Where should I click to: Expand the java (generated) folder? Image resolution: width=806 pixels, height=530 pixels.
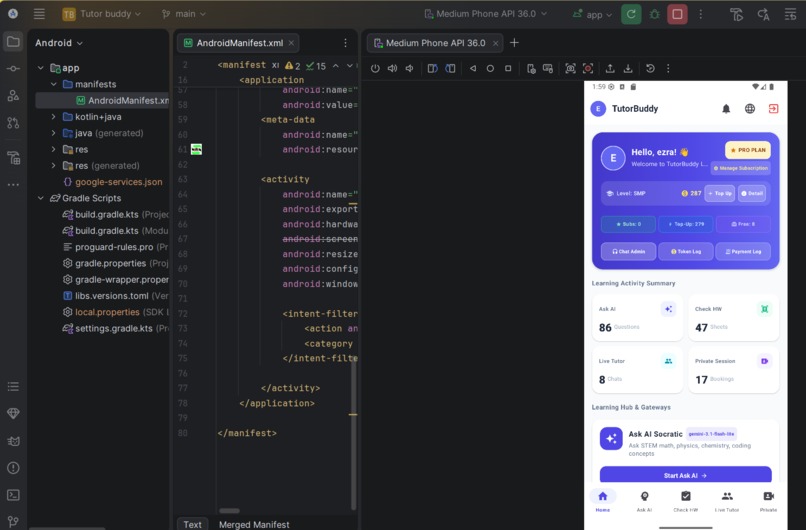click(53, 133)
